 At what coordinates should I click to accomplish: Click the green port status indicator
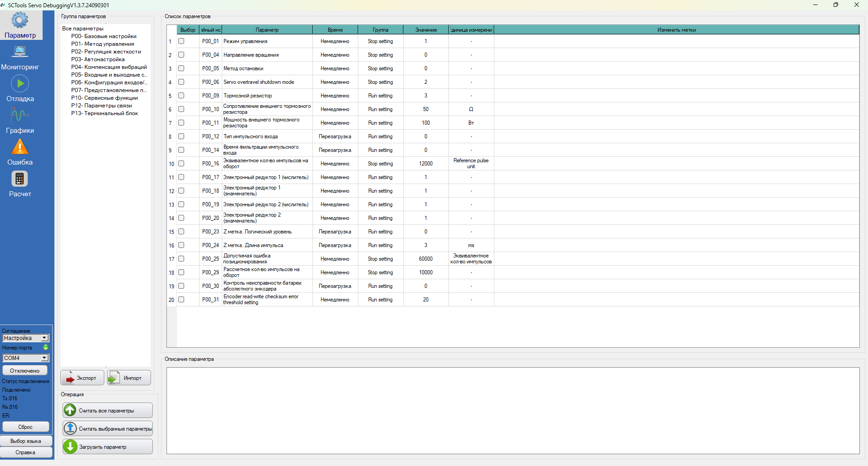coord(45,348)
